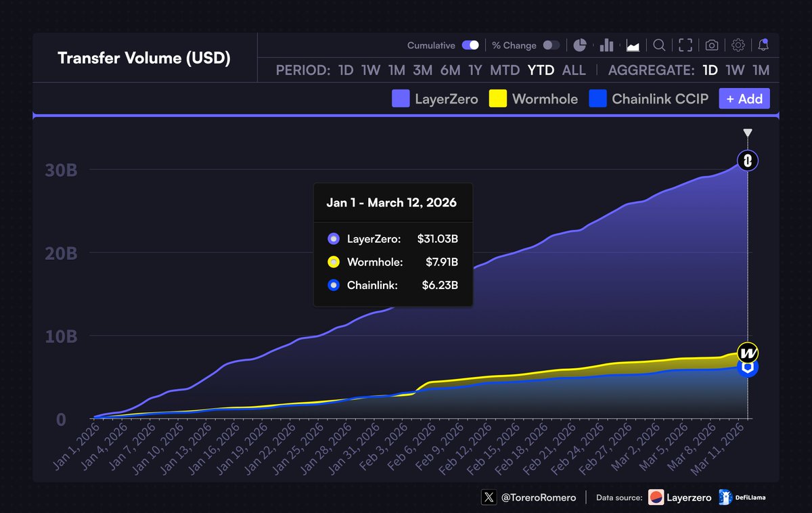Click the tooltip date range Jan 1 - March 12, 2026
Viewport: 812px width, 513px height.
[x=391, y=202]
